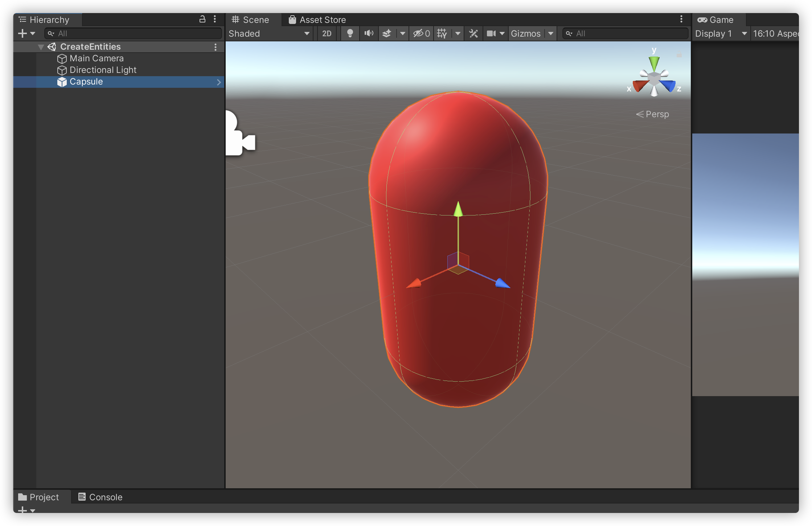
Task: Toggle the Hierarchy panel lock icon
Action: (202, 19)
